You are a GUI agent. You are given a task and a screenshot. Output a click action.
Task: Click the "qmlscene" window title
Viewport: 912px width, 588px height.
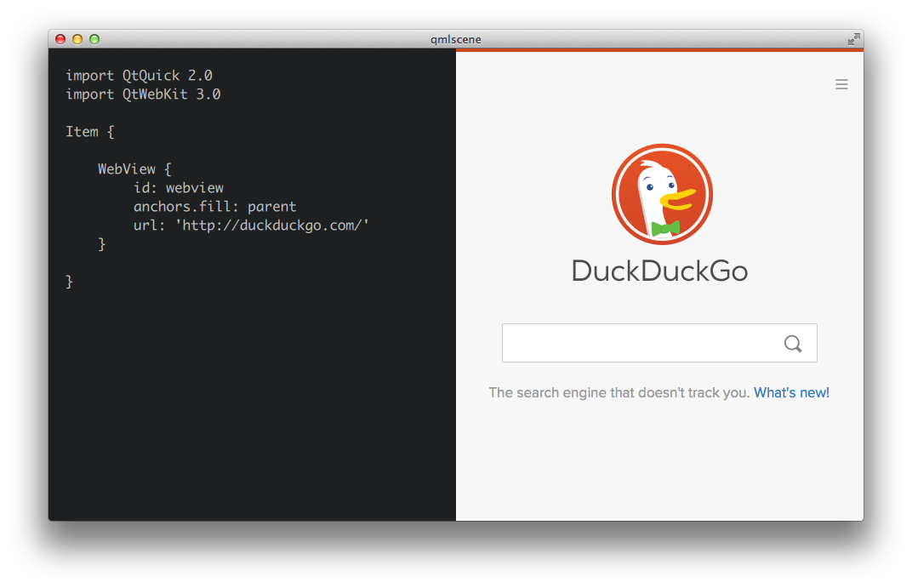(456, 39)
